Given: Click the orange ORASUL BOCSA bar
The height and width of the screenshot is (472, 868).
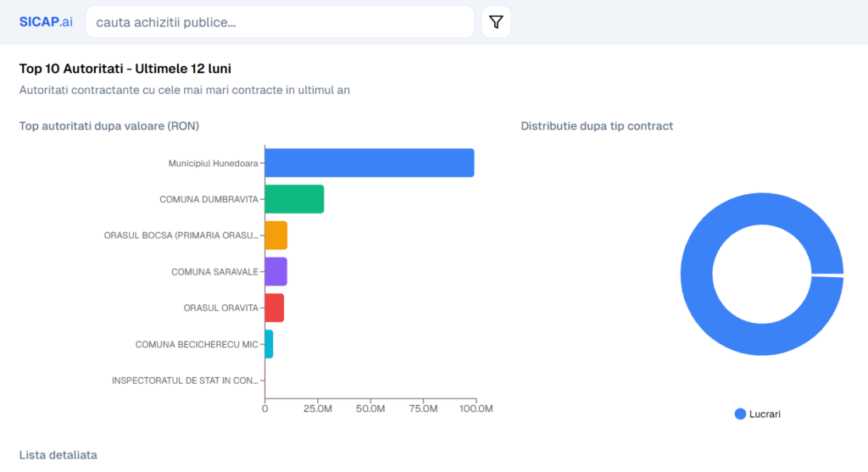Looking at the screenshot, I should (x=275, y=236).
